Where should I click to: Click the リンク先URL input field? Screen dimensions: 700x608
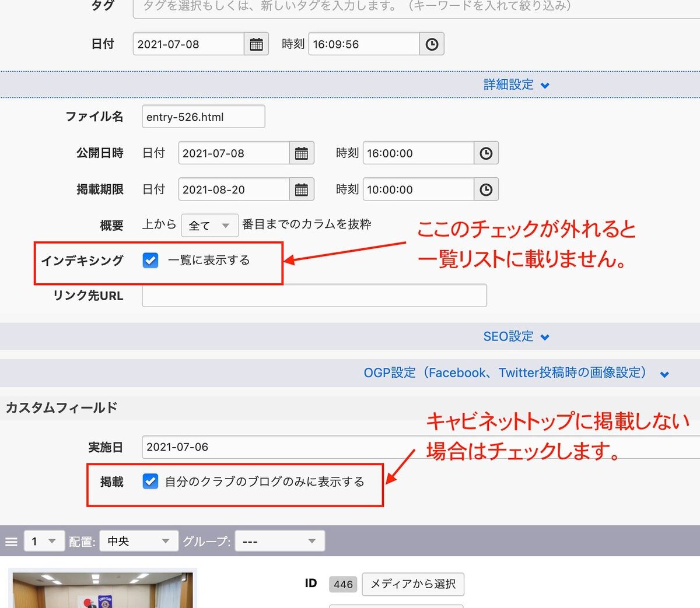tap(314, 296)
